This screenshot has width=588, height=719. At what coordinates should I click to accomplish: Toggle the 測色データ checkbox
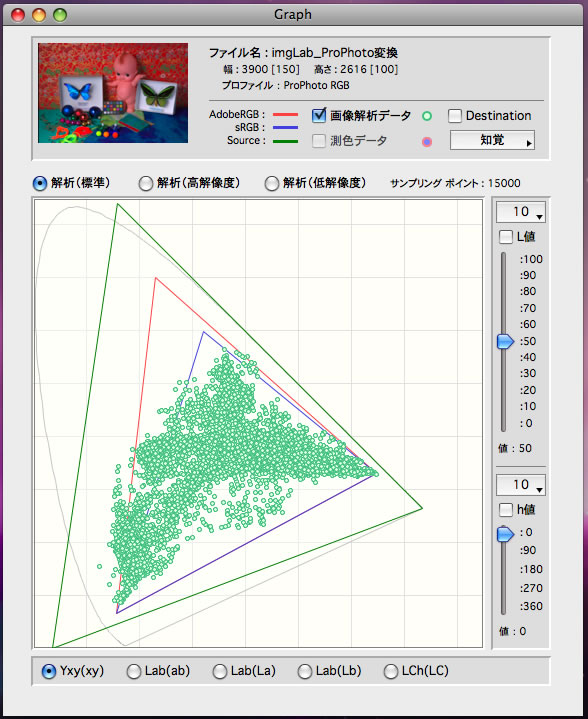tap(319, 141)
